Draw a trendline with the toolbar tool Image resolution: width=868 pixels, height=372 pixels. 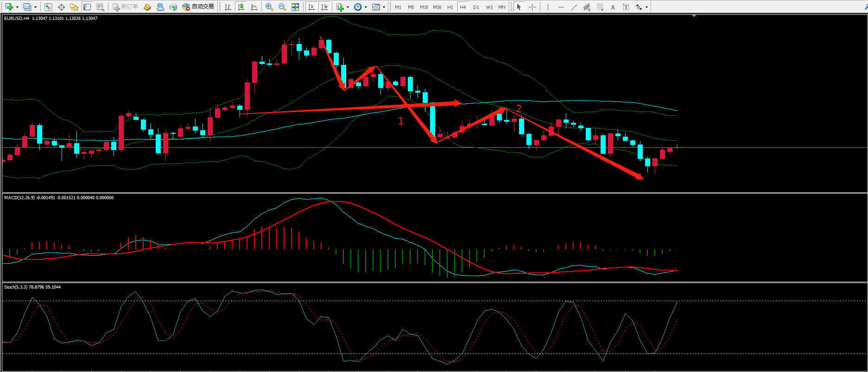pyautogui.click(x=574, y=7)
